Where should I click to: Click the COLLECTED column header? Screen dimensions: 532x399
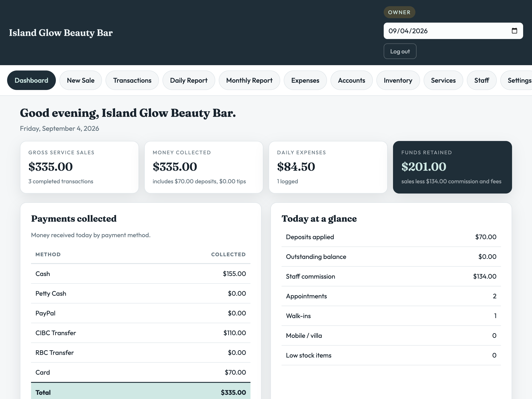point(229,254)
